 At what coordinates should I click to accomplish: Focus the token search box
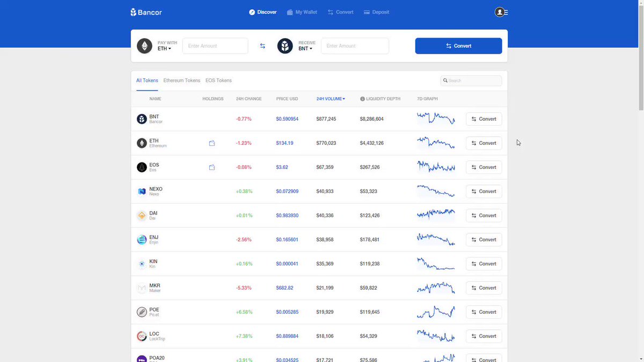click(x=471, y=80)
